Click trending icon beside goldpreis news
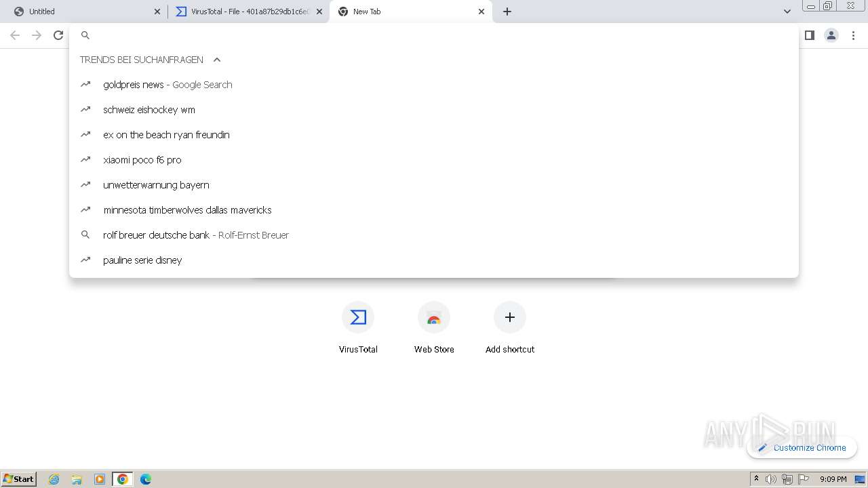Screen dimensions: 868x488 (x=85, y=85)
